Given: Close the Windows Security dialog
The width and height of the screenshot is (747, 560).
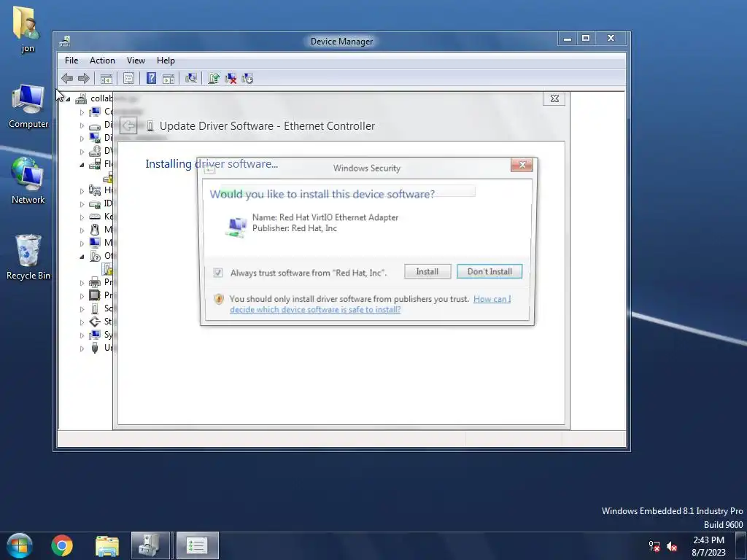Looking at the screenshot, I should click(x=522, y=165).
